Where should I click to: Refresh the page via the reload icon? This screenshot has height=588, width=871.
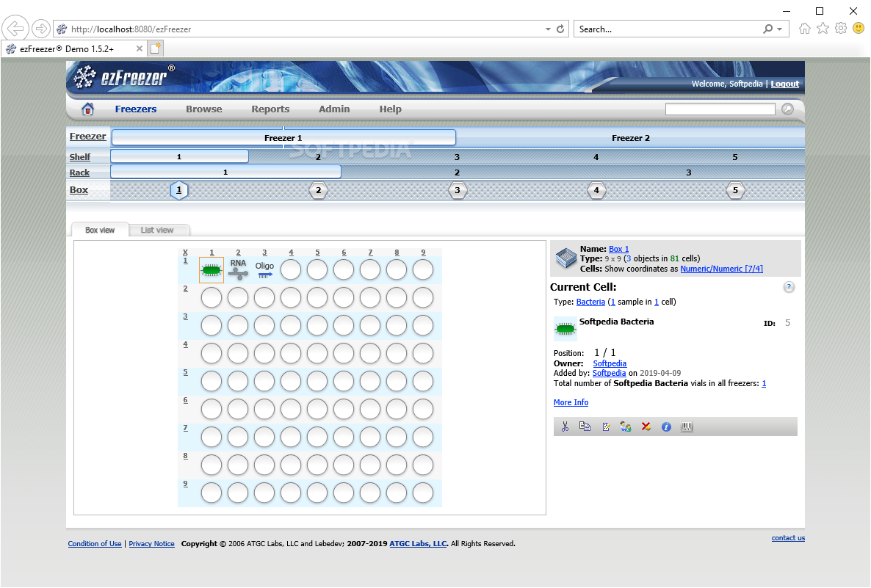pyautogui.click(x=560, y=29)
